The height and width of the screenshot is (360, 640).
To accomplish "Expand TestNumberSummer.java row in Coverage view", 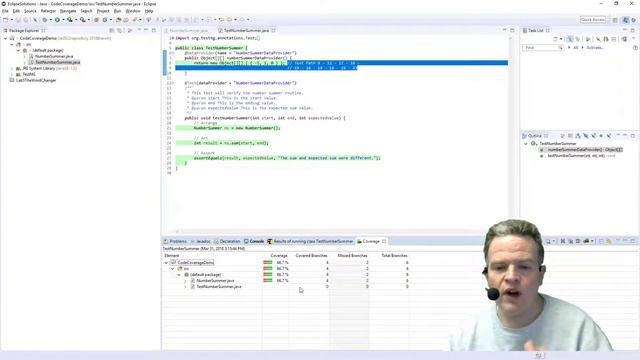I will pyautogui.click(x=185, y=287).
